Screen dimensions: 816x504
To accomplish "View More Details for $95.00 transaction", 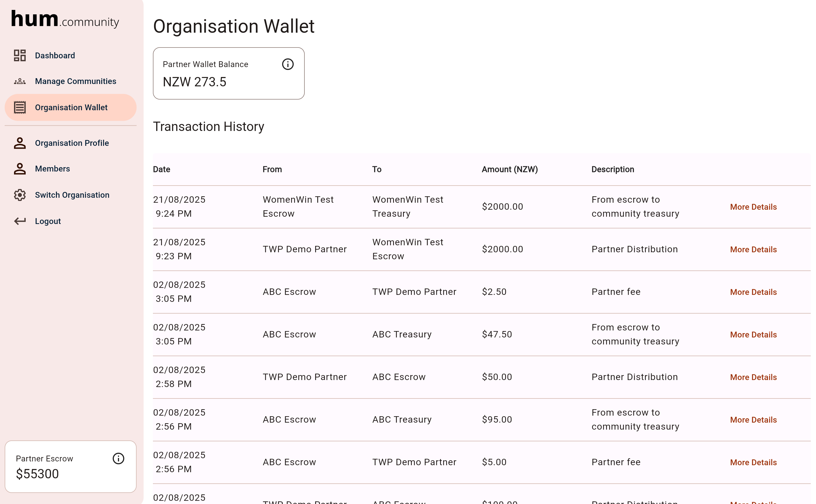I will [753, 420].
